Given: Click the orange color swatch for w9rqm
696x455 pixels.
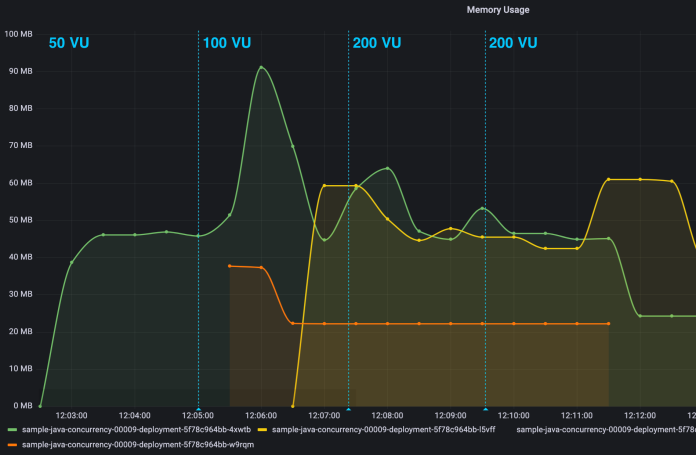Looking at the screenshot, I should pyautogui.click(x=12, y=443).
